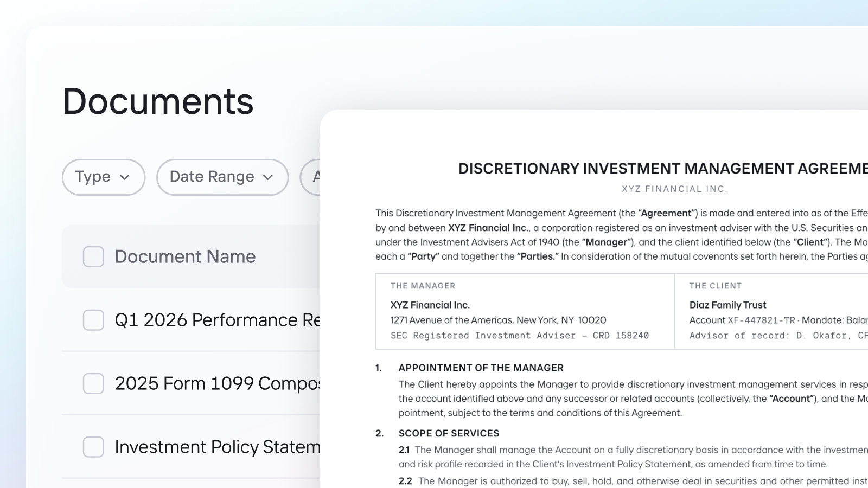Check the Q1 2026 Performance row checkbox
Screen dimensions: 868x488
93,320
